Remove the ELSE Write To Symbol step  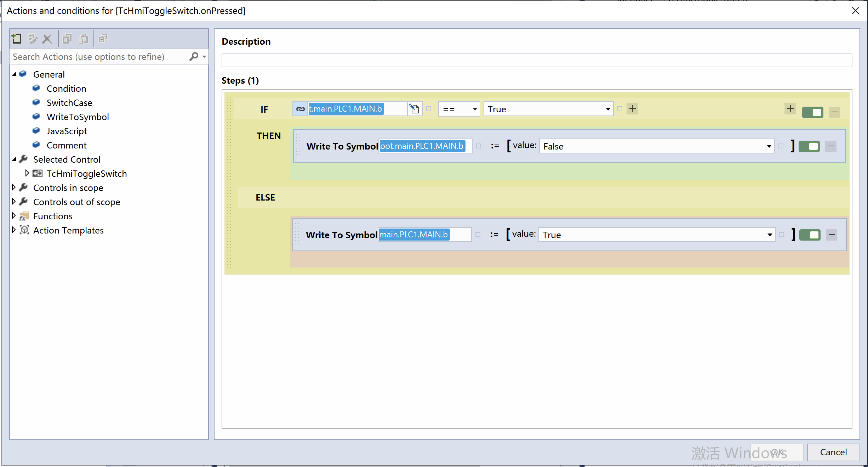coord(832,235)
